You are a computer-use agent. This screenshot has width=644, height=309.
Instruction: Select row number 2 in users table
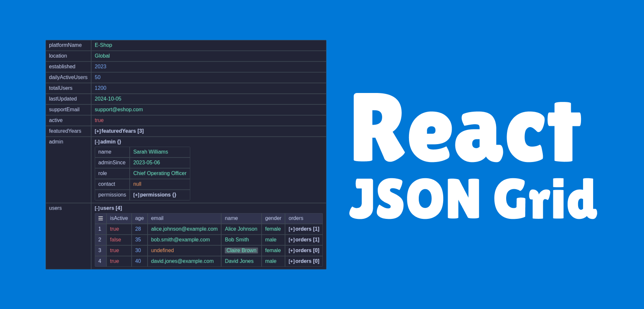100,240
